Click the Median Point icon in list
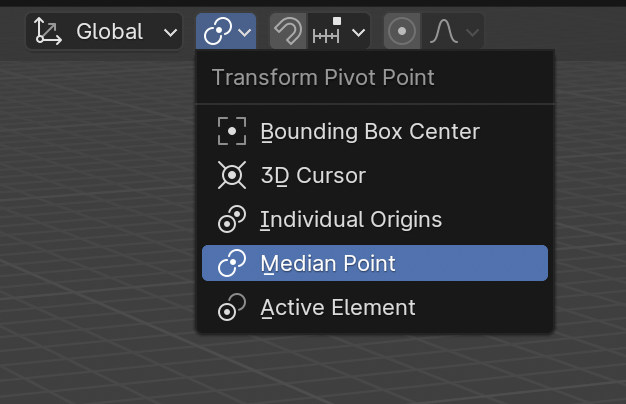The width and height of the screenshot is (626, 404). (x=232, y=263)
